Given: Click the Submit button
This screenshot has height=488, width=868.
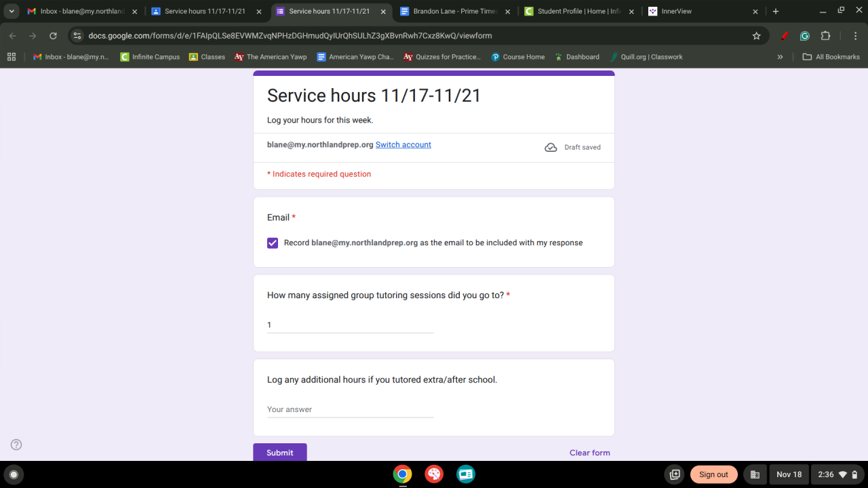Looking at the screenshot, I should 280,452.
